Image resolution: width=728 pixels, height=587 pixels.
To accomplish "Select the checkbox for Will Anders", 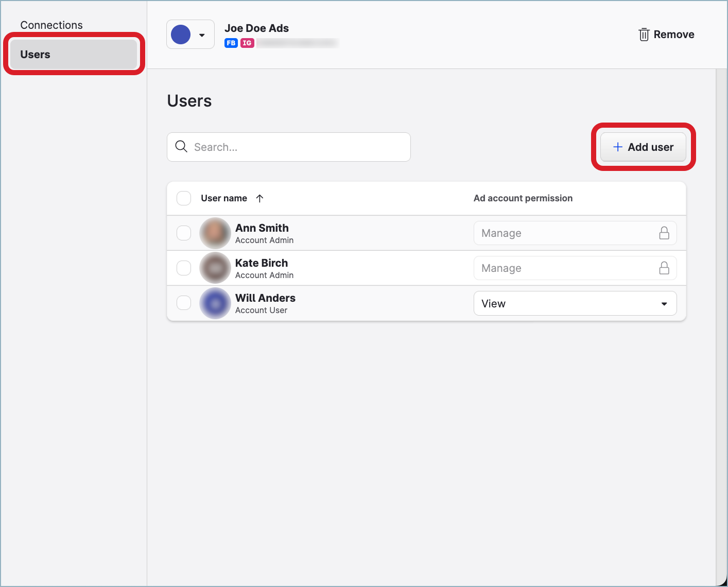I will pyautogui.click(x=184, y=303).
